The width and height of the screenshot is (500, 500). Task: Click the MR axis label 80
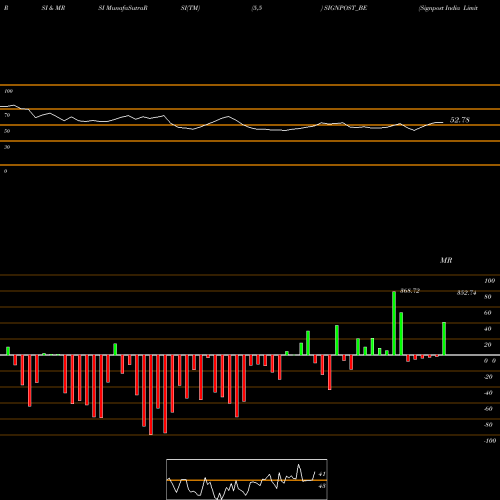488,297
